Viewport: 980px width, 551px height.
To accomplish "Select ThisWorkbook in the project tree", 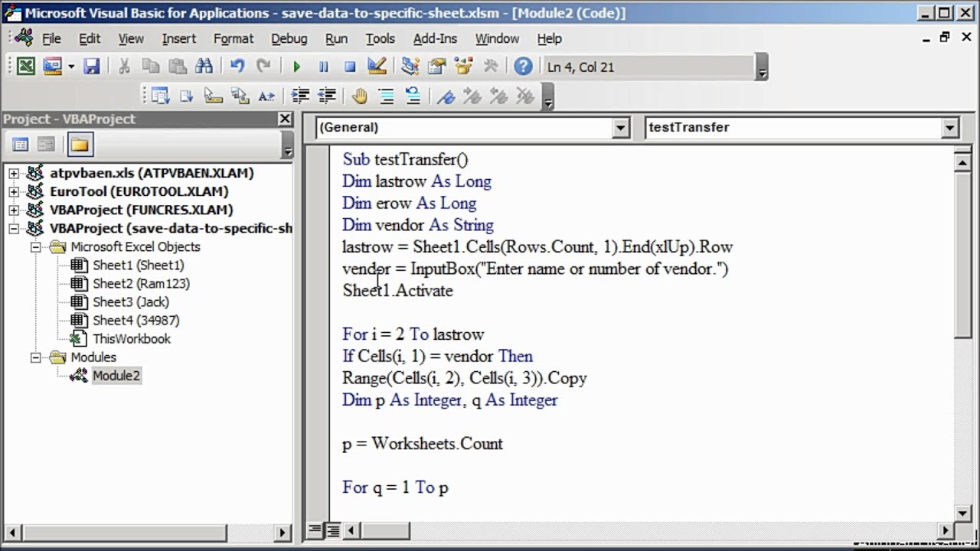I will tap(132, 338).
